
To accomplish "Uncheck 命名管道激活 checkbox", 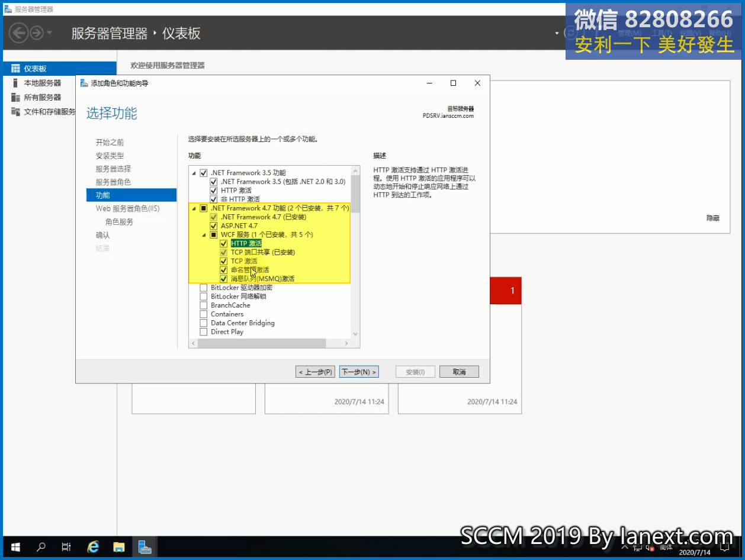I will tap(224, 270).
